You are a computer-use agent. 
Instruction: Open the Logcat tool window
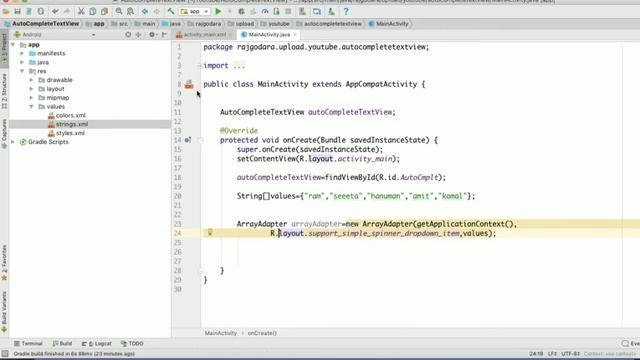(x=96, y=344)
